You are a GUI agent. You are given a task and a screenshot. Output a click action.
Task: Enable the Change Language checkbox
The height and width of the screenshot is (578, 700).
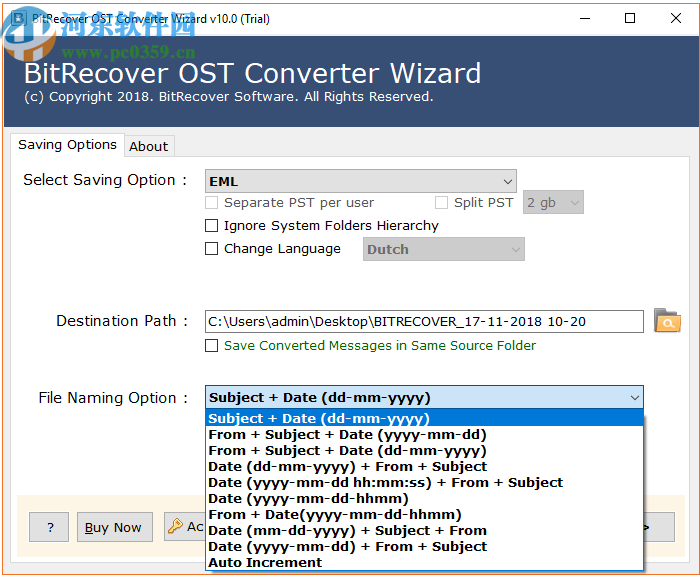(211, 248)
